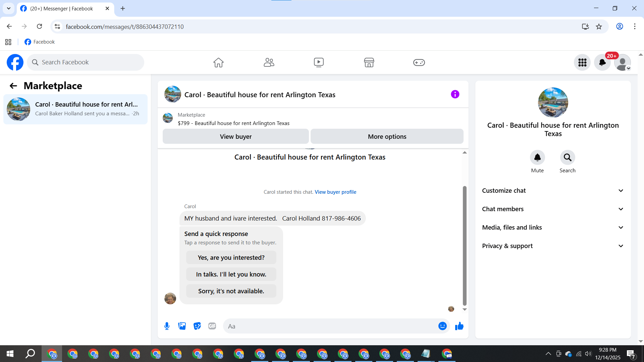Click View buyer button
The width and height of the screenshot is (644, 362).
pos(235,136)
